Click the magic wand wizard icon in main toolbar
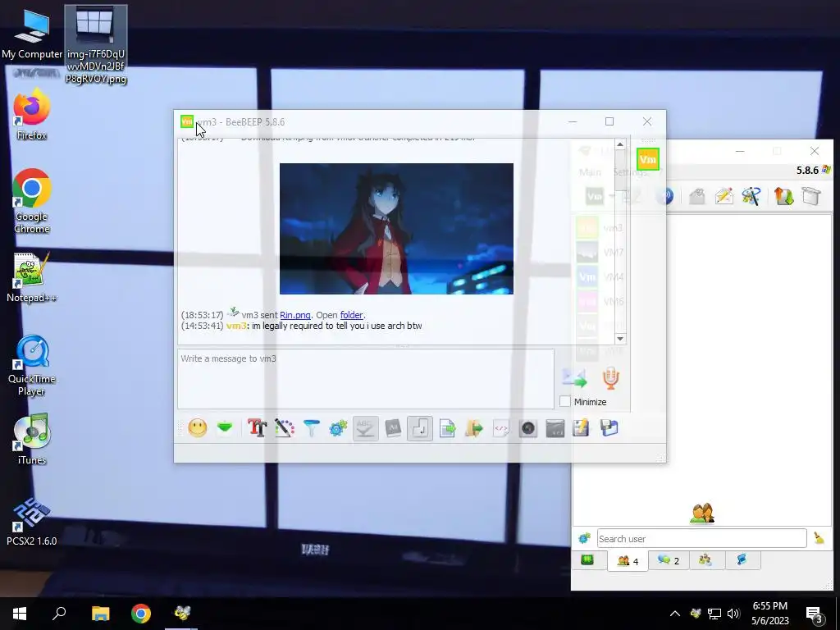The height and width of the screenshot is (630, 840). click(x=751, y=196)
